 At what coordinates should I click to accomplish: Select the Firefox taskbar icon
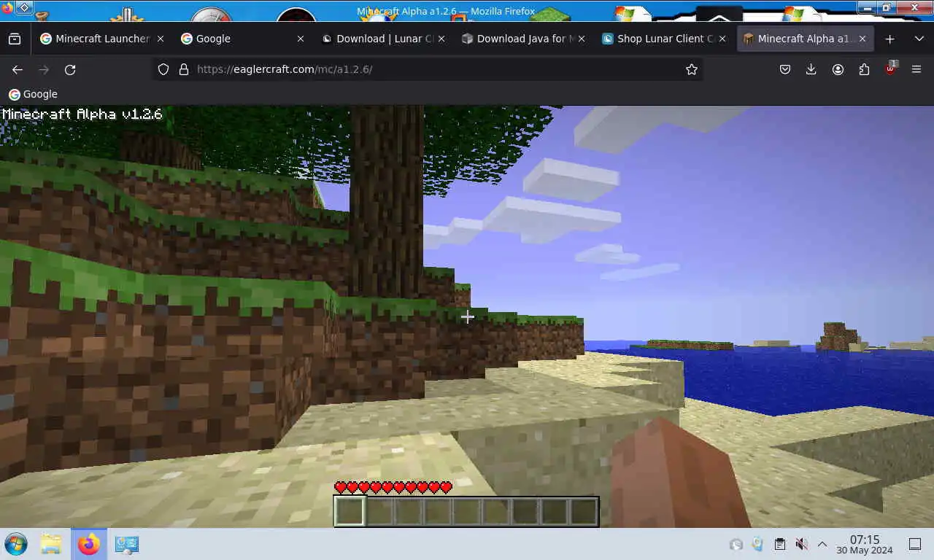(89, 544)
